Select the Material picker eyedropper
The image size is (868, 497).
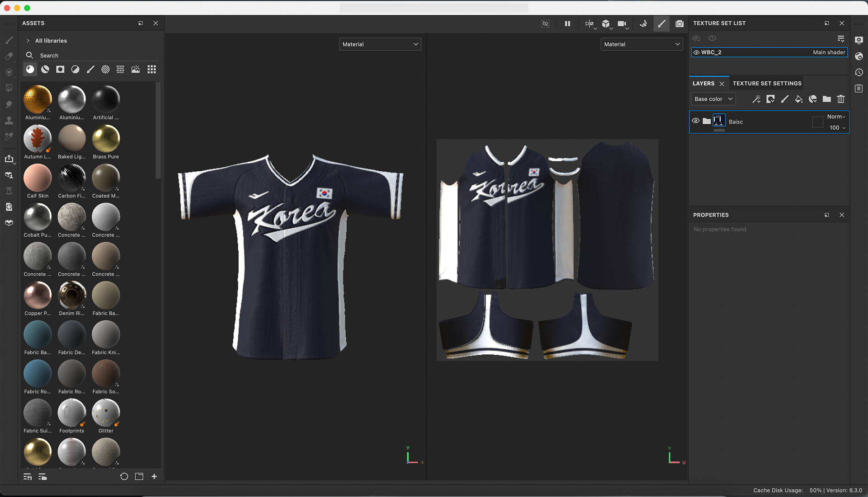(x=9, y=136)
